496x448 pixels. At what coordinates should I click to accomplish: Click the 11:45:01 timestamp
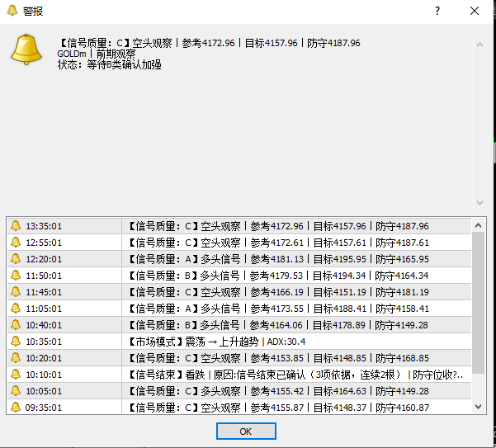tap(44, 292)
